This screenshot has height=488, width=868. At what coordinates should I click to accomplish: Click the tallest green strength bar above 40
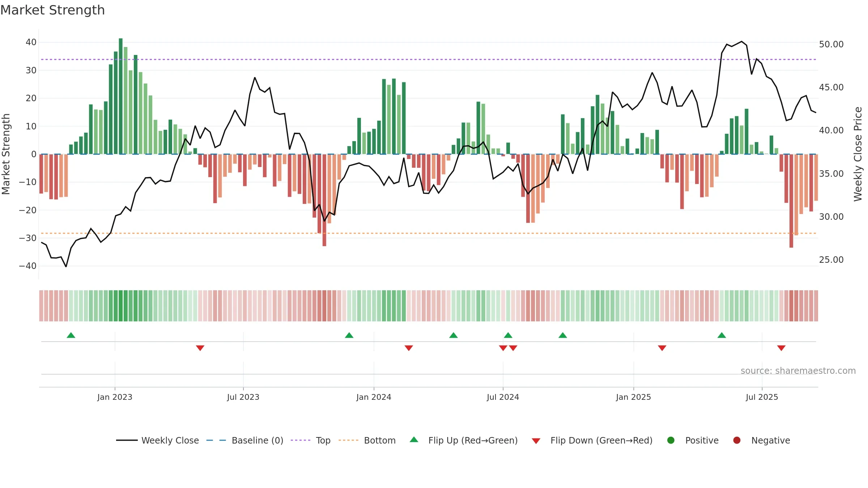click(x=121, y=96)
